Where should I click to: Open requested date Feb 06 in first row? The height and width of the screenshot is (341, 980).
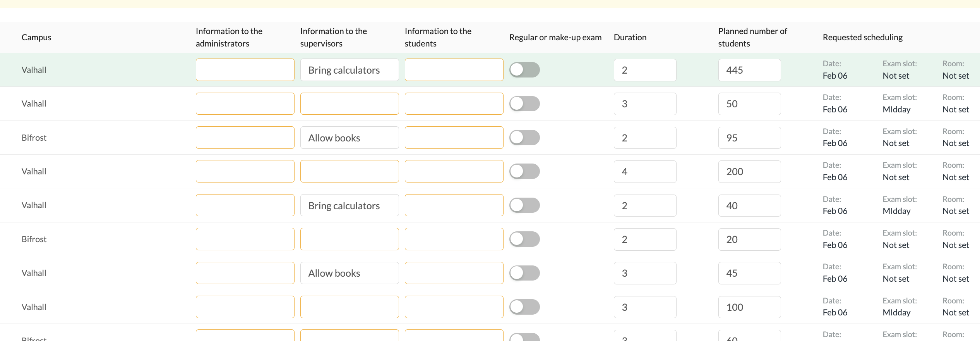(835, 76)
